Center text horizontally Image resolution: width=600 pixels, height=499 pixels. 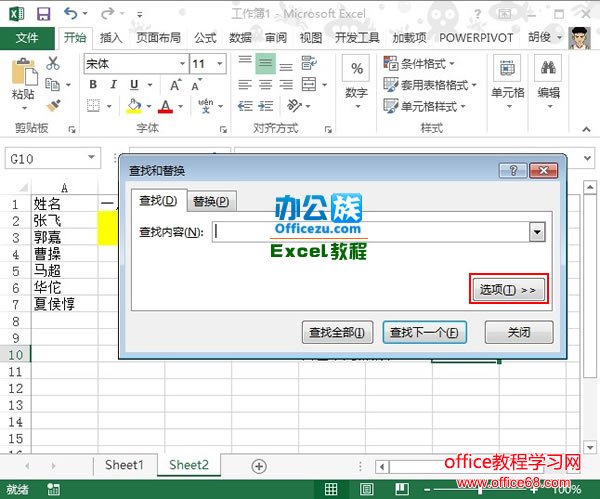point(266,84)
